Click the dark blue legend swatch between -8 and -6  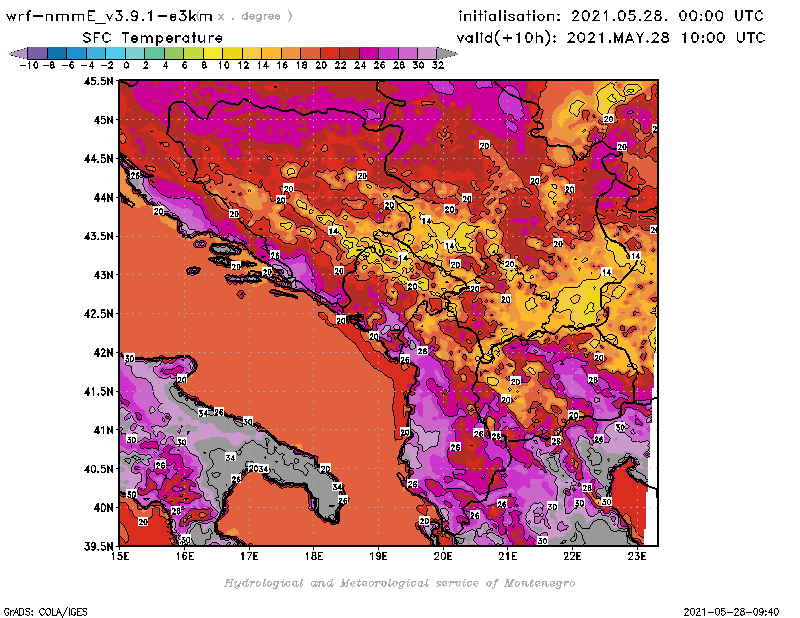pos(57,53)
